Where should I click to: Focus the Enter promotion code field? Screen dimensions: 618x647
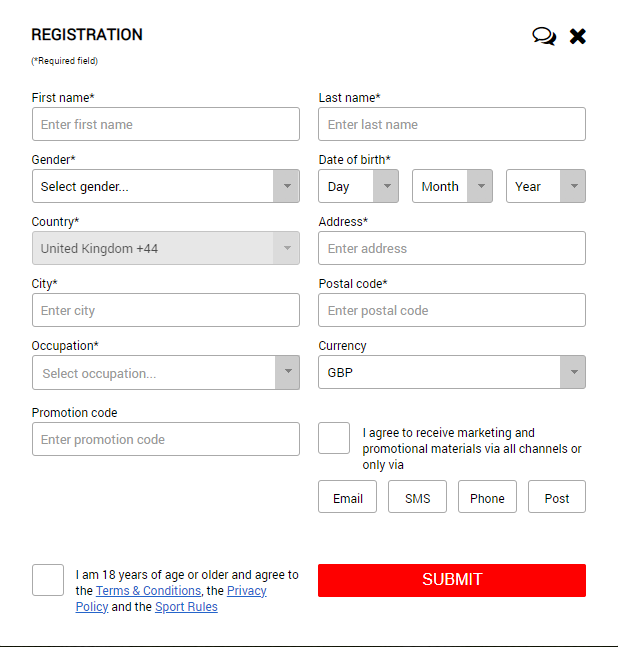(166, 439)
